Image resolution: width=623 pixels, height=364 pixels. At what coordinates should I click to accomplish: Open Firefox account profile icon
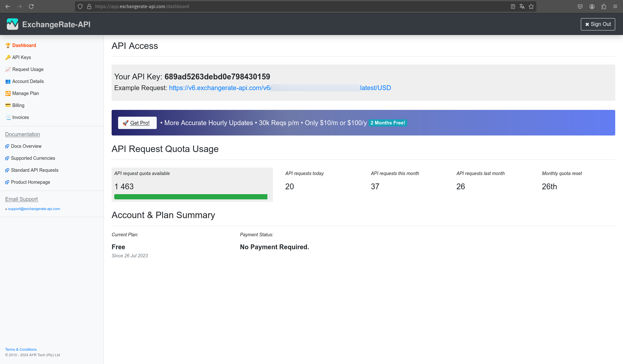tap(592, 6)
